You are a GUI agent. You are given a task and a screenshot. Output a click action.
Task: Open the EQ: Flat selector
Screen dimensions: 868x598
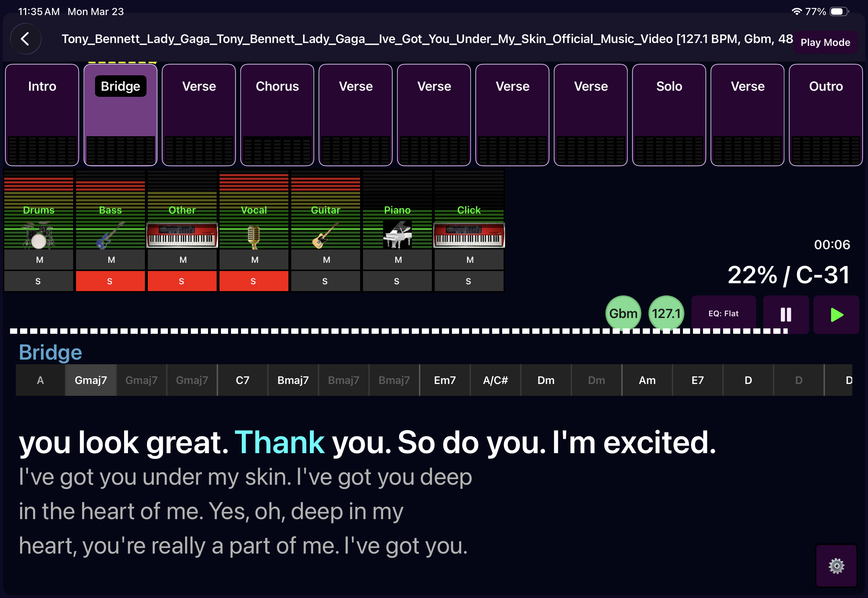point(723,313)
